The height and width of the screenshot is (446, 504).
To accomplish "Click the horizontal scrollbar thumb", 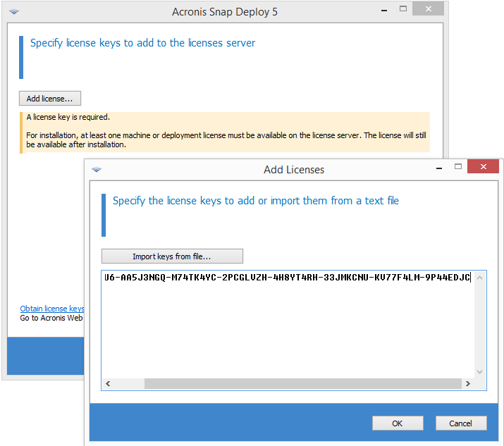I will 303,384.
